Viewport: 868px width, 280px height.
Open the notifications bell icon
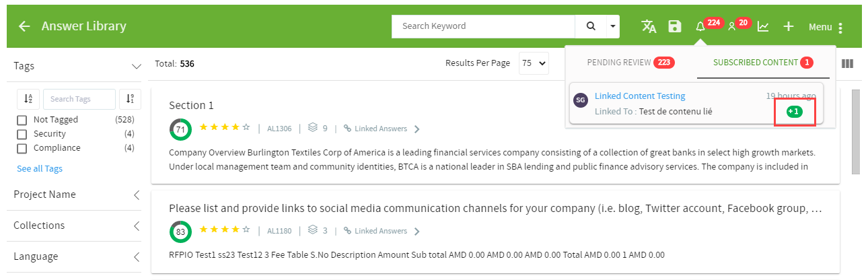[x=700, y=27]
